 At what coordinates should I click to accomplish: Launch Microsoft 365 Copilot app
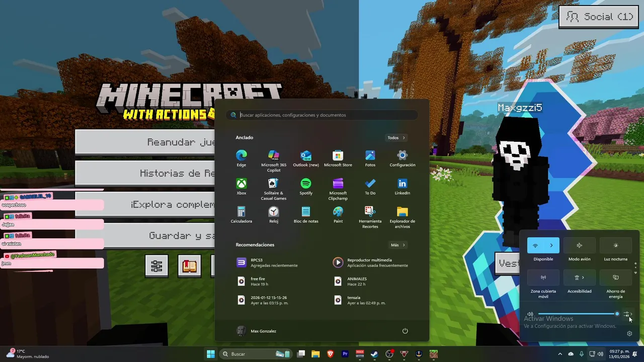[x=274, y=161]
